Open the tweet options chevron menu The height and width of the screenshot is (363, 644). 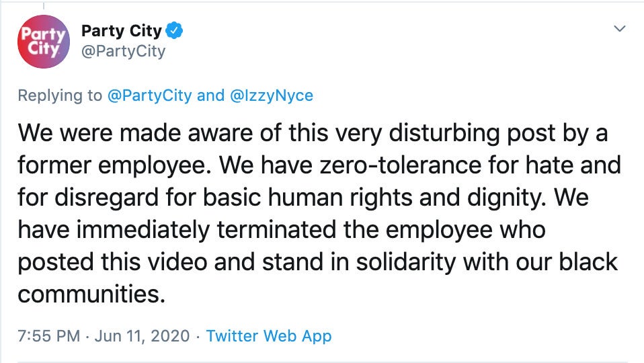pos(619,29)
